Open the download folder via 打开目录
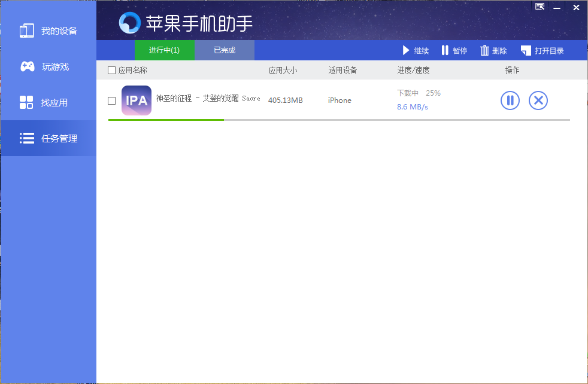 (542, 51)
